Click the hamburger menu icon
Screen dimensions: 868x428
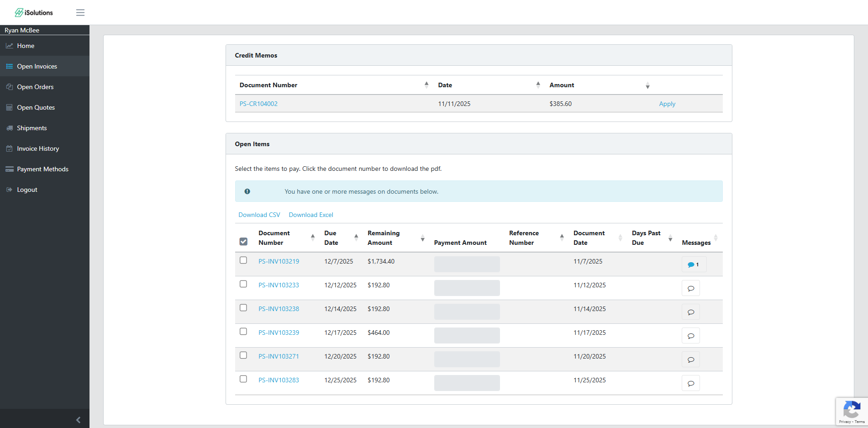(80, 12)
